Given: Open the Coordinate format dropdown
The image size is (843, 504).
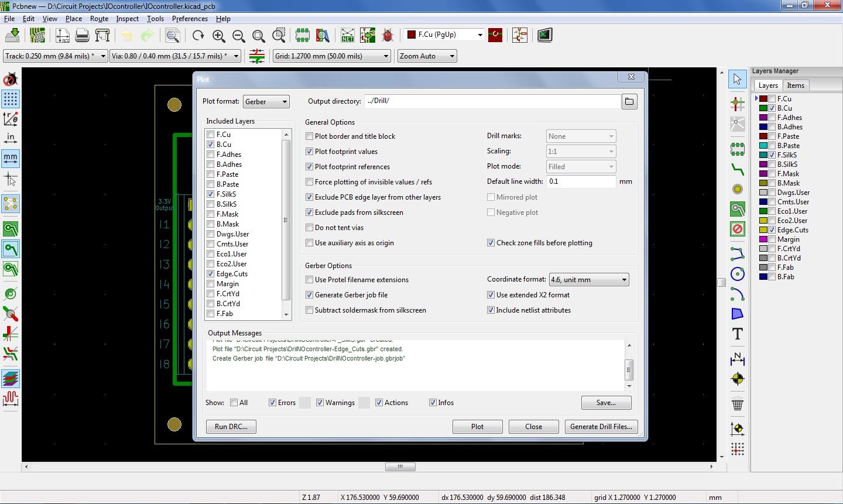Looking at the screenshot, I should tap(588, 280).
